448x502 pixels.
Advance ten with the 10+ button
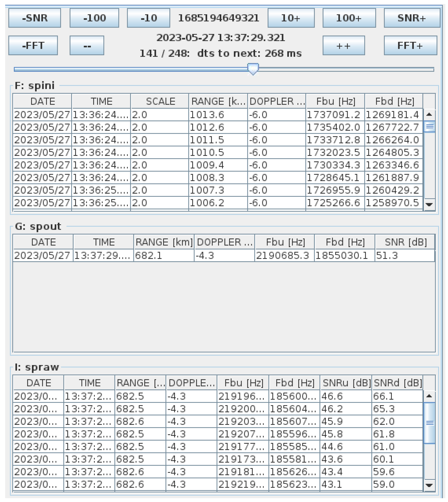coord(291,18)
